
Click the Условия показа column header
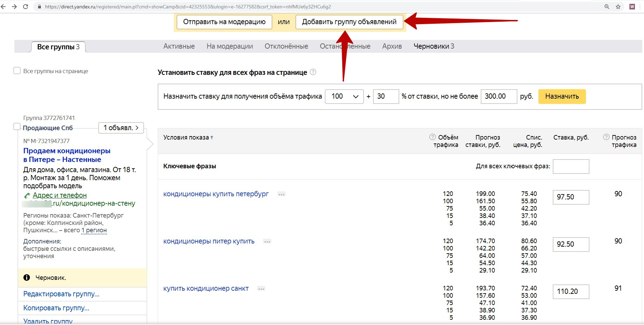pos(186,137)
